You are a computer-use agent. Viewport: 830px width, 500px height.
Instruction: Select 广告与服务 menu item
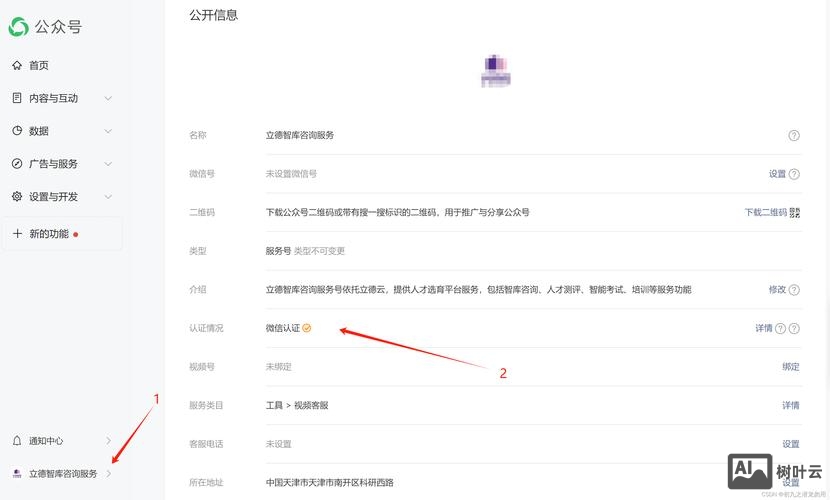[x=53, y=163]
